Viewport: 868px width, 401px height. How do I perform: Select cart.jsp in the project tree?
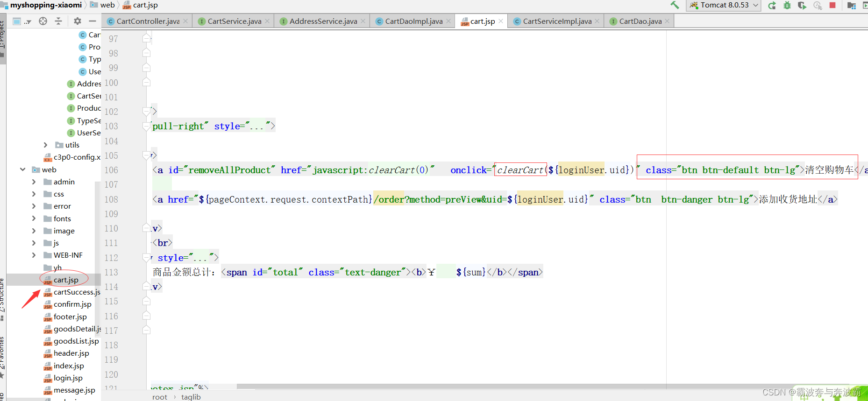click(66, 280)
